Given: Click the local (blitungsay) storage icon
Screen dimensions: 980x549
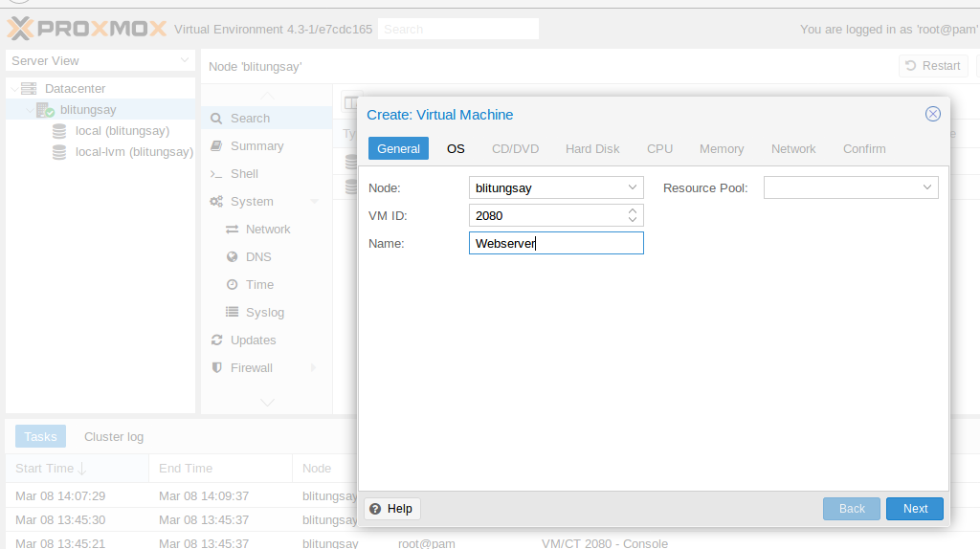Looking at the screenshot, I should [x=59, y=131].
